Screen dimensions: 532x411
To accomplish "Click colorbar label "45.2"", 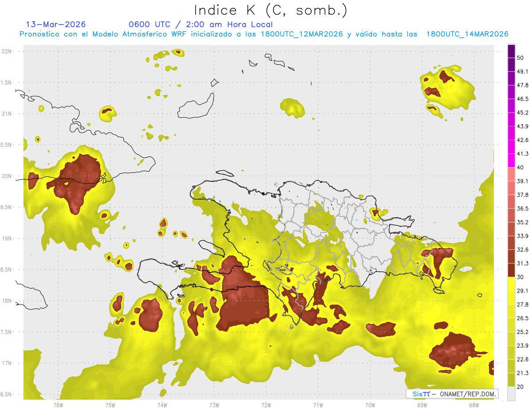I will (523, 113).
